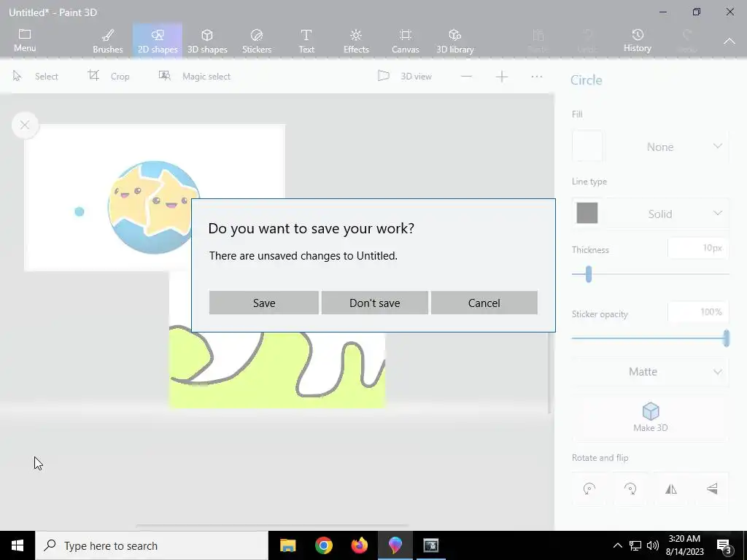The image size is (747, 560).
Task: Open the Canvas tab
Action: tap(406, 41)
